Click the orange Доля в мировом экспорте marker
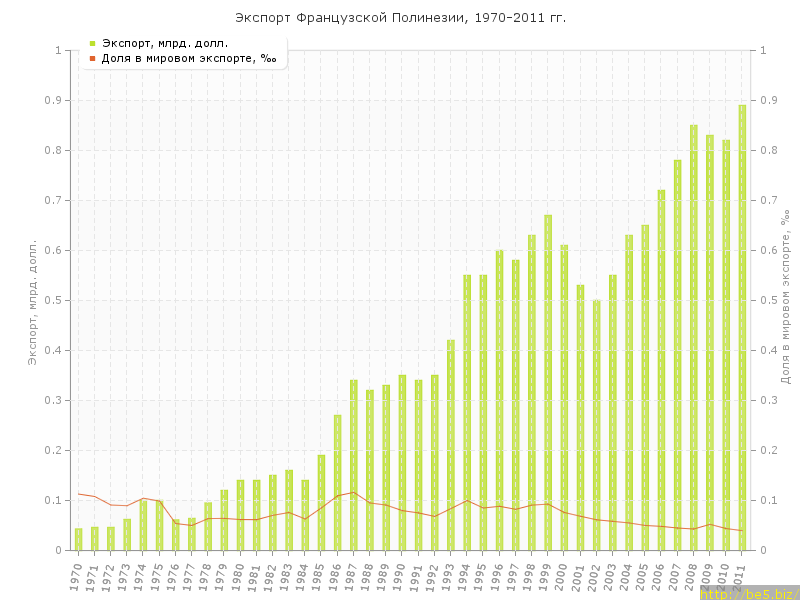Image resolution: width=800 pixels, height=600 pixels. click(x=92, y=58)
